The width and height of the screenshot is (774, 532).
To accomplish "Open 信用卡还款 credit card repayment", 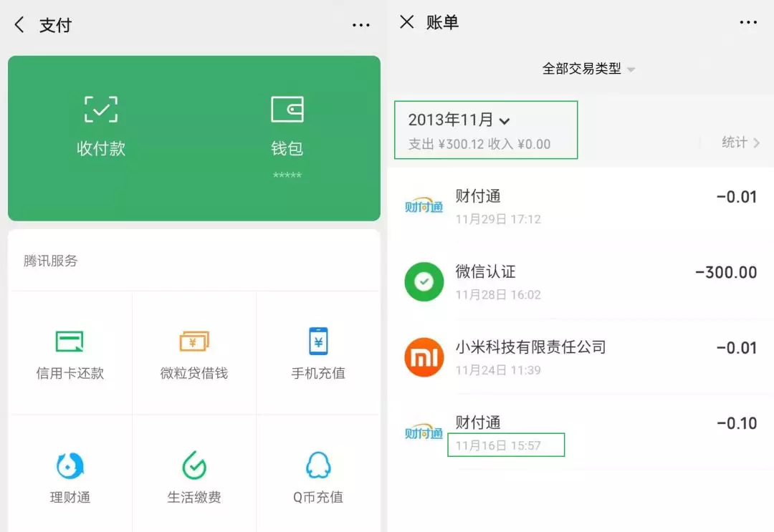I will (x=70, y=342).
